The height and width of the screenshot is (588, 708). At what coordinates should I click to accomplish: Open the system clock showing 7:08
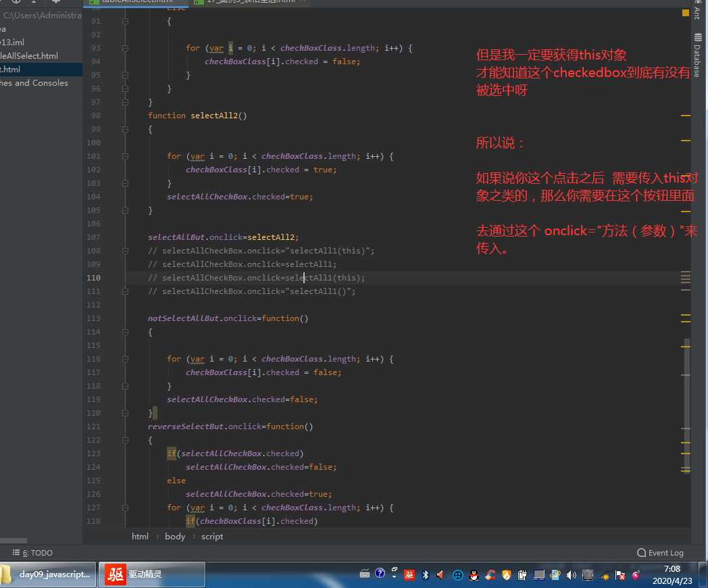pyautogui.click(x=672, y=574)
